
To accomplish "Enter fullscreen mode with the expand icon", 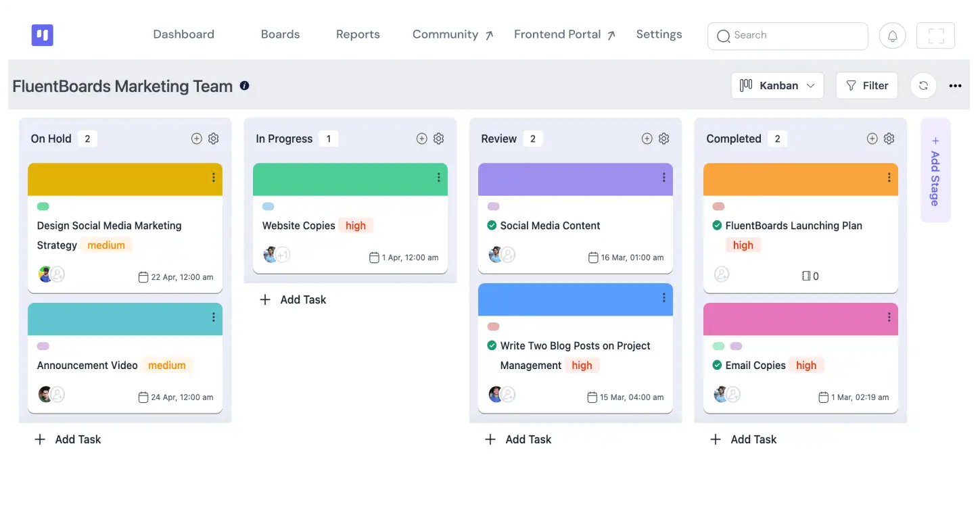I will pos(935,36).
